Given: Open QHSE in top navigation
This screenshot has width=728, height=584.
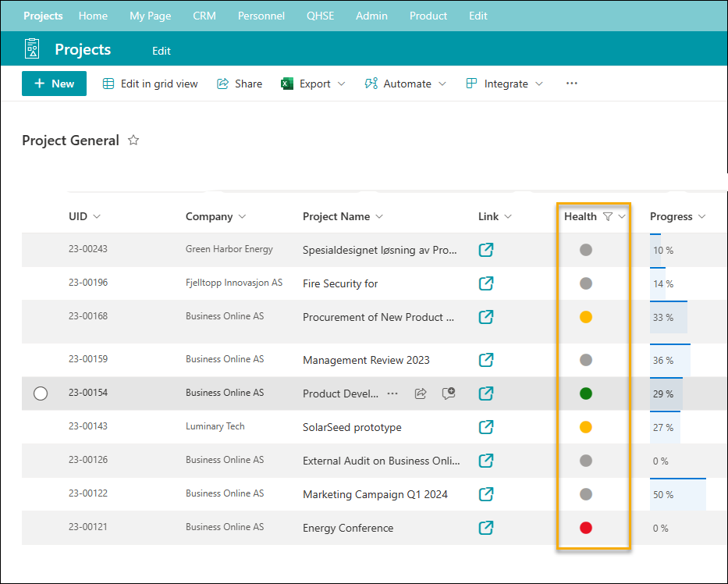Looking at the screenshot, I should point(321,16).
